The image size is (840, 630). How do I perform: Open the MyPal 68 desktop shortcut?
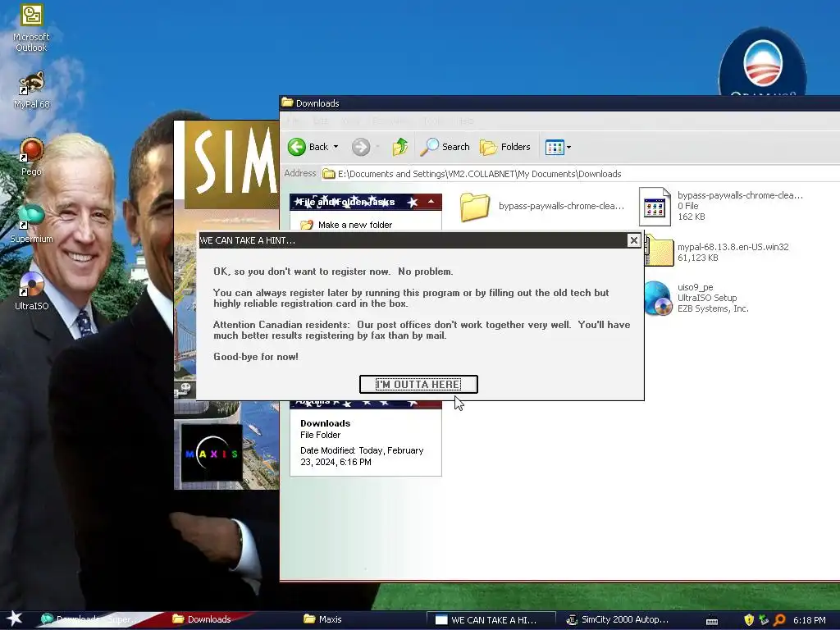point(32,89)
